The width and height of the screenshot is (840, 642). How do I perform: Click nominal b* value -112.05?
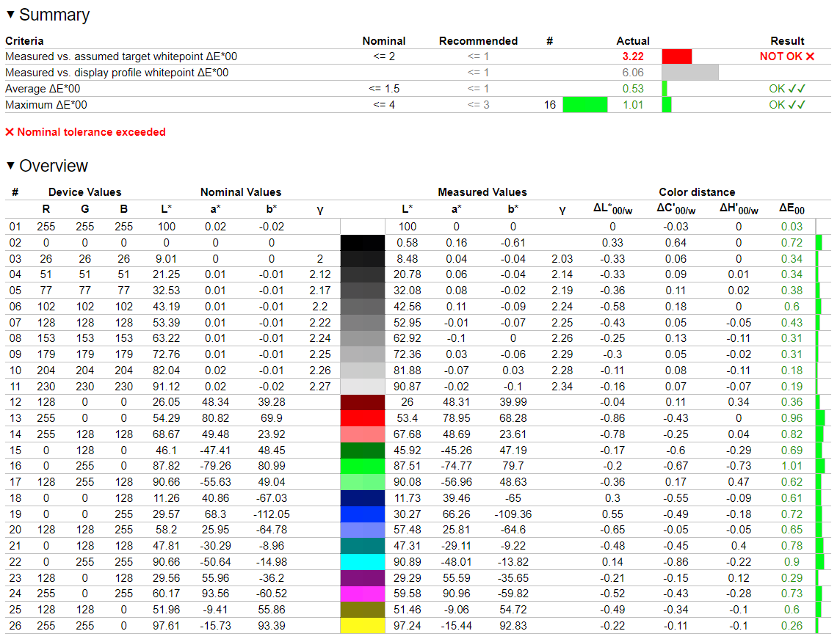(272, 514)
